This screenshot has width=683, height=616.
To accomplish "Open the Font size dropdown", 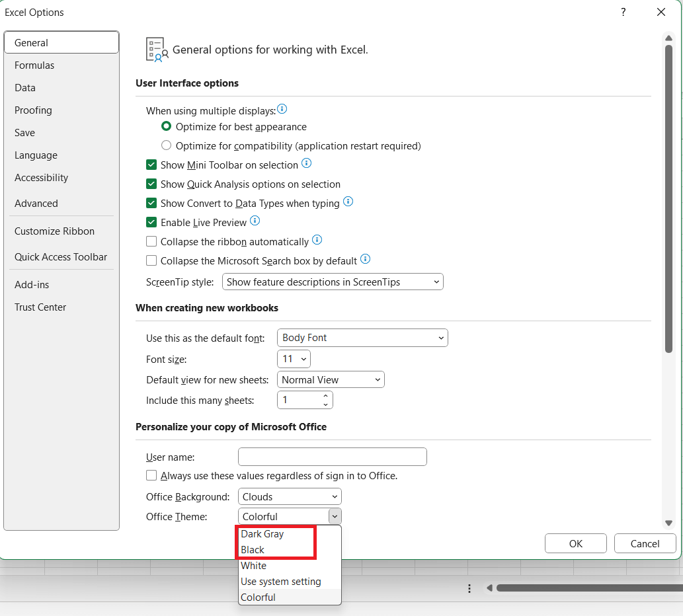I will point(294,359).
